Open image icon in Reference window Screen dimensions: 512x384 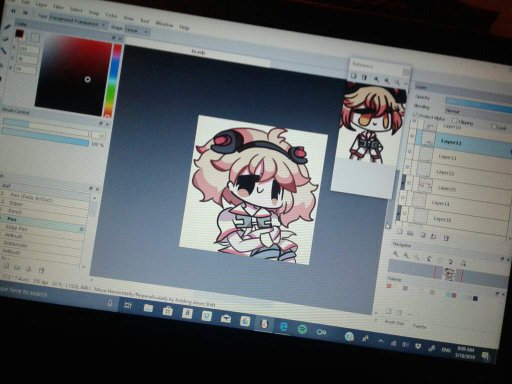point(354,76)
